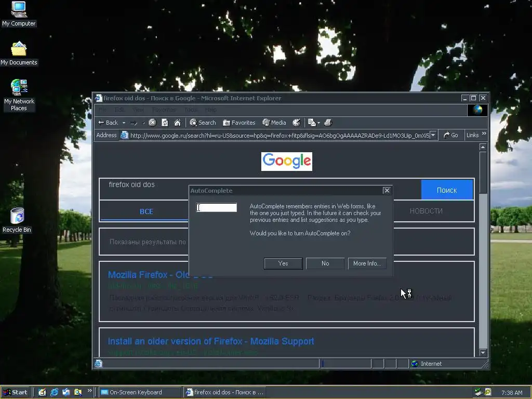Viewport: 532px width, 399px height.
Task: Open the Start menu
Action: pos(15,392)
